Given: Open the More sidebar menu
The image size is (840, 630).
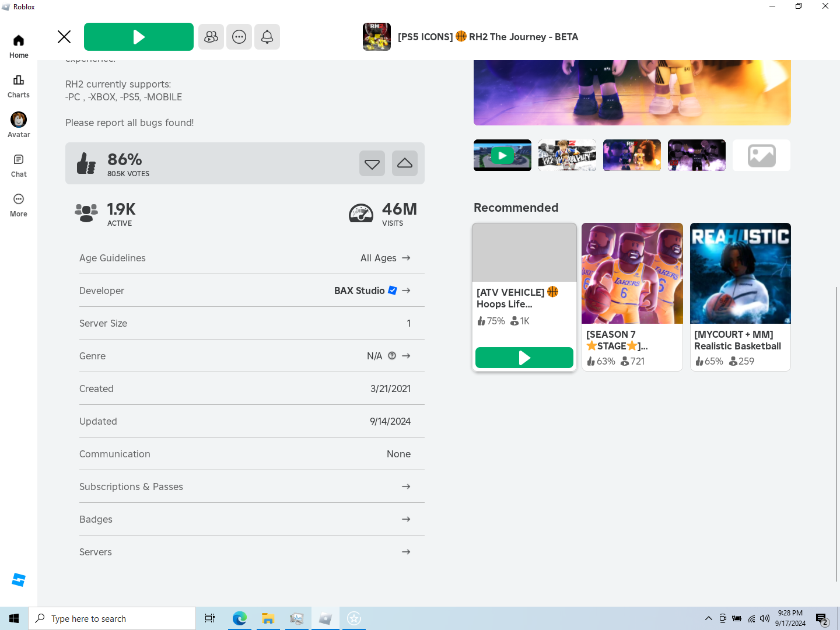Looking at the screenshot, I should click(19, 205).
